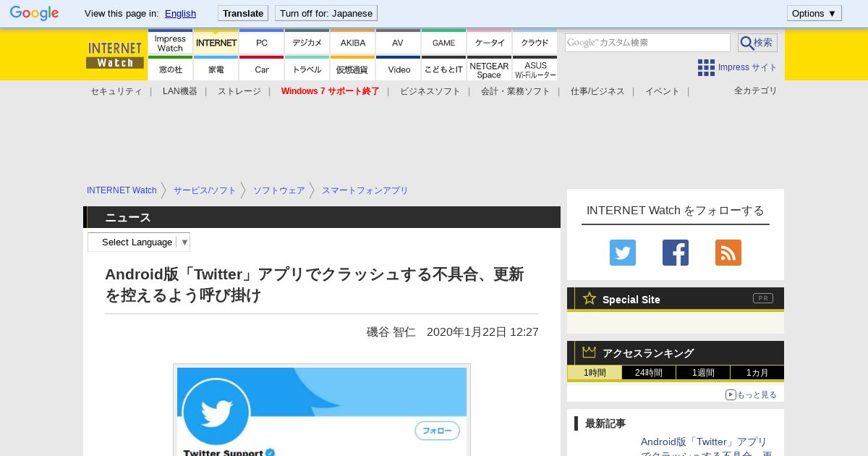This screenshot has width=868, height=456.
Task: Open the イベント category link
Action: coord(663,91)
